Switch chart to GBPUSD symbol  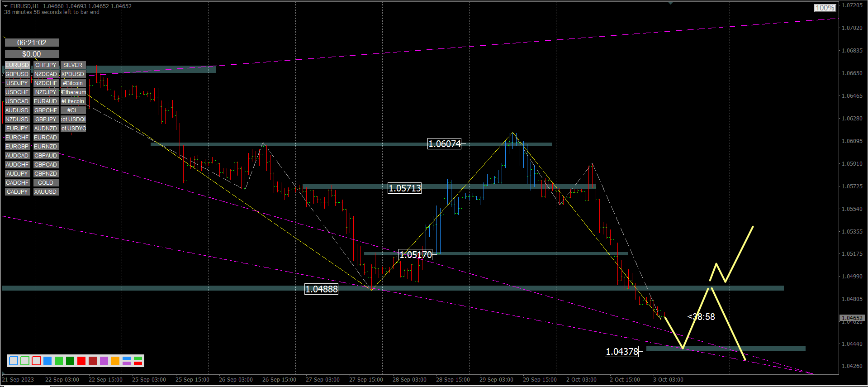click(x=17, y=74)
